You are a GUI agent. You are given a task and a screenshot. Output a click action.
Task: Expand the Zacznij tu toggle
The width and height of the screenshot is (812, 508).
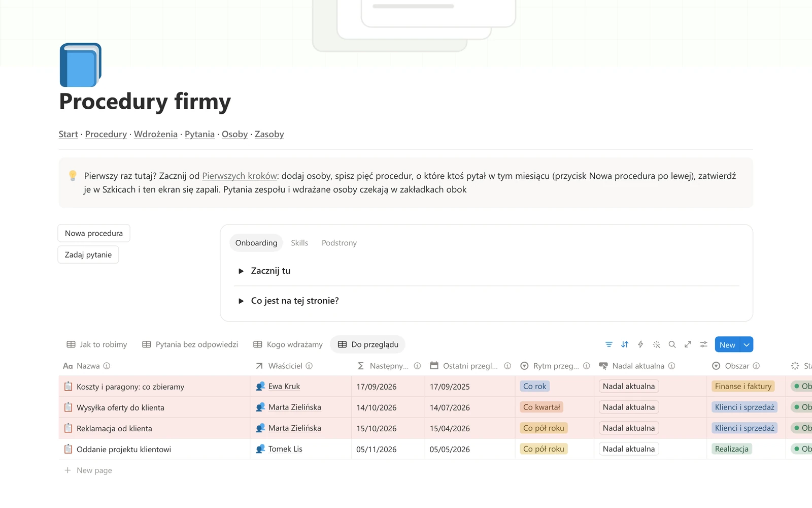click(241, 271)
